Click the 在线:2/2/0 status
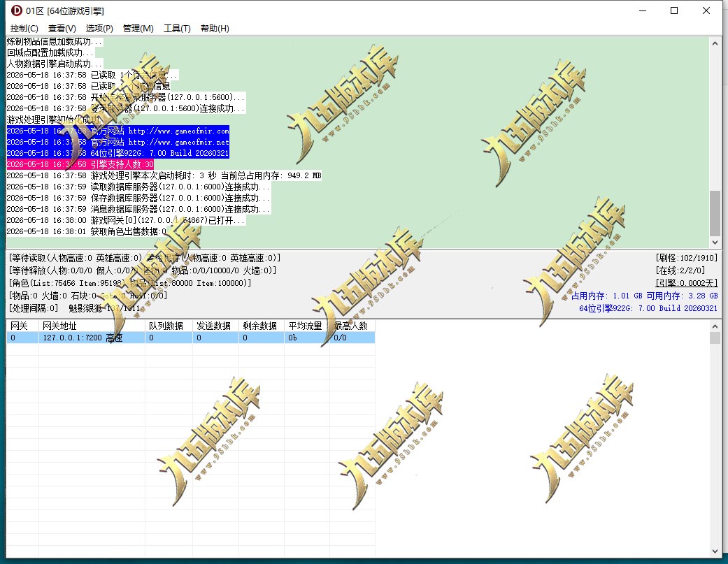 coord(680,270)
